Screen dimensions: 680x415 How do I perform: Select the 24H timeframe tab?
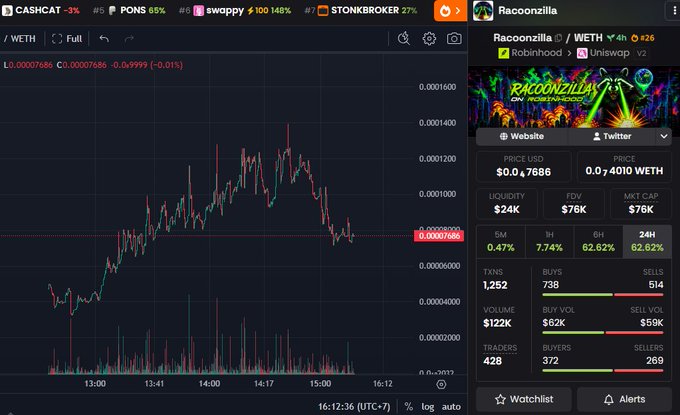[647, 241]
